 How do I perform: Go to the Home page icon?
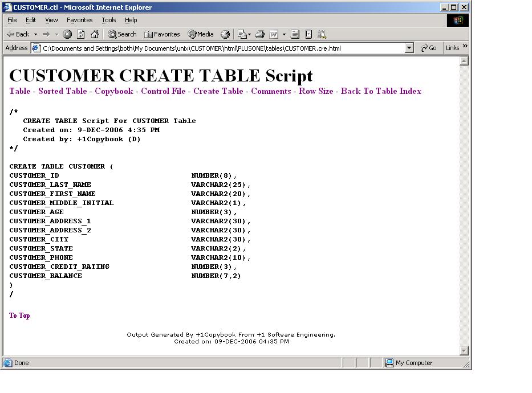(x=95, y=34)
